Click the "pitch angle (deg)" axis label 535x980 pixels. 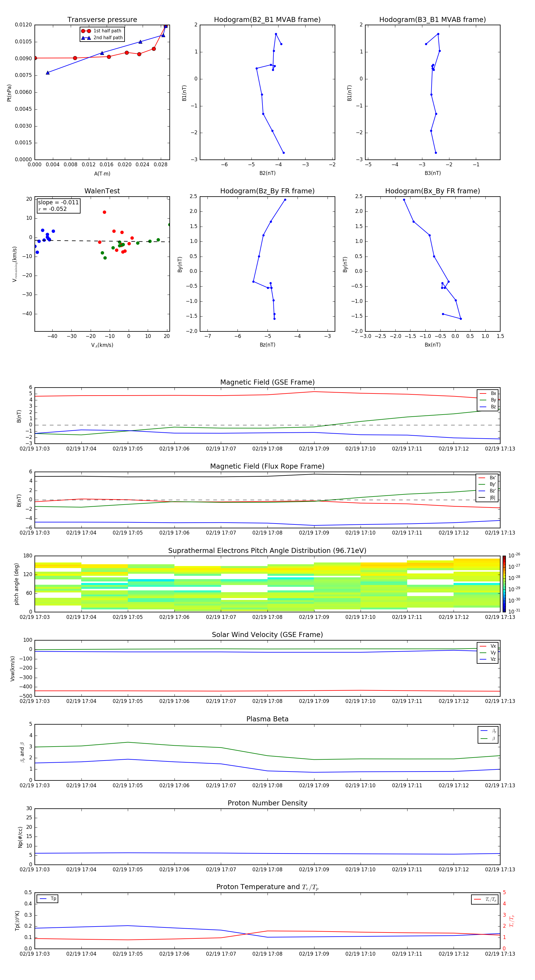coord(16,584)
